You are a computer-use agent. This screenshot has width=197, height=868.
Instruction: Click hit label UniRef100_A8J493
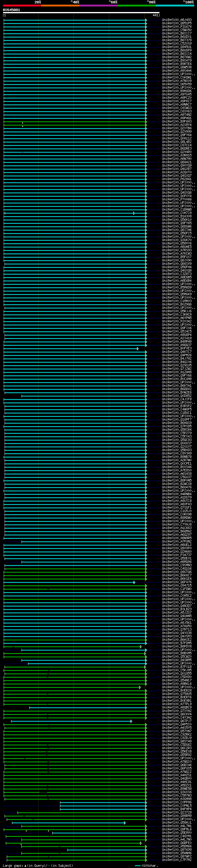[x=177, y=20]
